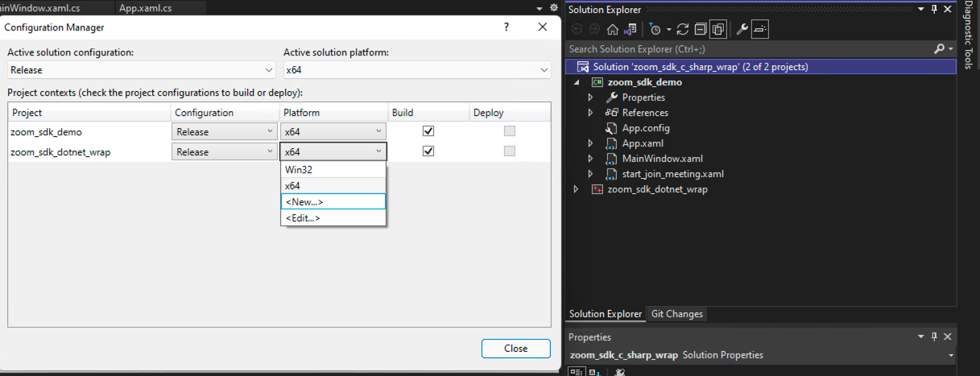980x376 pixels.
Task: Toggle auto-hide pin on Solution Explorer panel
Action: pos(934,10)
